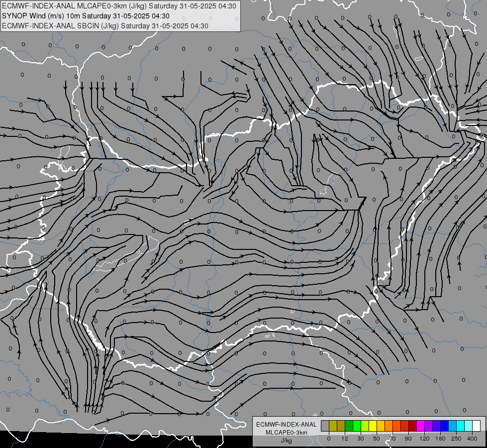This screenshot has height=448, width=487.
Task: Click the legend value label 0
Action: [x=329, y=439]
